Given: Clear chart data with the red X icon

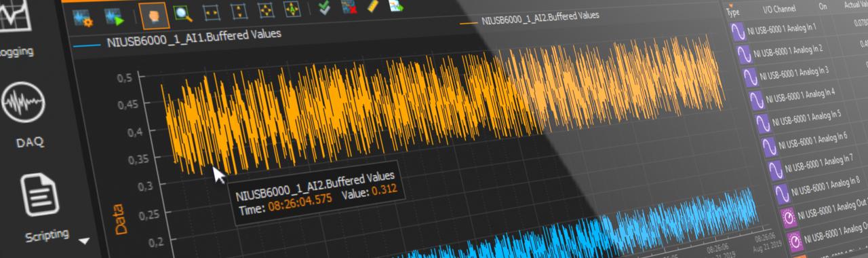Looking at the screenshot, I should pyautogui.click(x=349, y=7).
